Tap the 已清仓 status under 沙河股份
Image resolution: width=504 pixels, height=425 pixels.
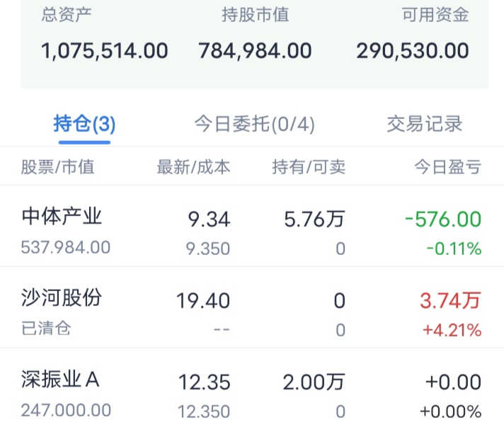coord(46,329)
